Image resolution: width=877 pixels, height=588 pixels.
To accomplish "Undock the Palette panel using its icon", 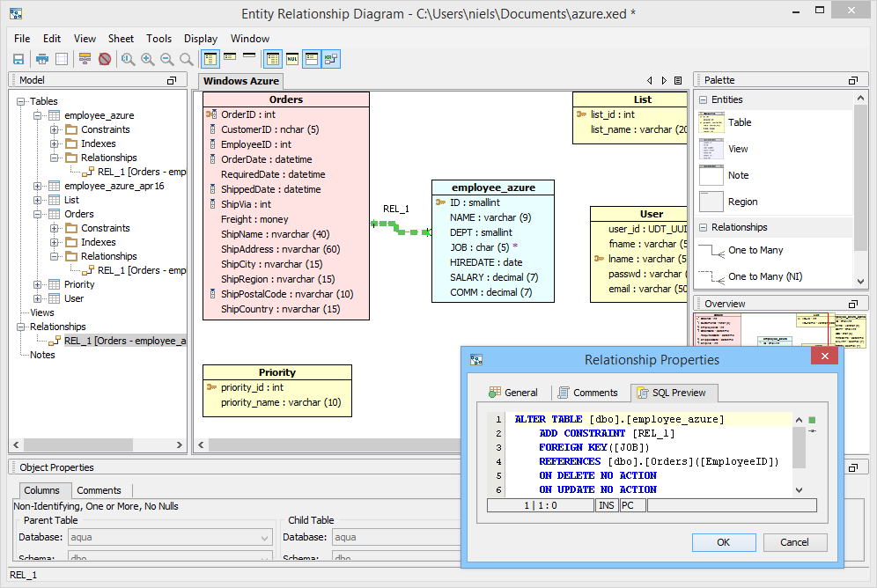I will (x=853, y=80).
